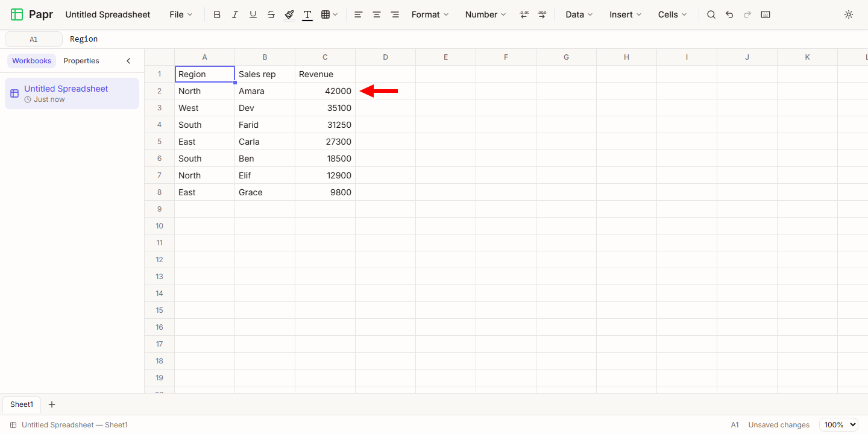This screenshot has width=868, height=434.
Task: Open the Number menu
Action: 485,14
